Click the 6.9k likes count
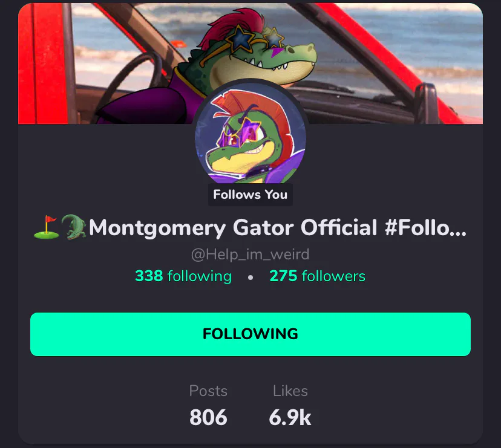This screenshot has width=501, height=448. pos(290,417)
